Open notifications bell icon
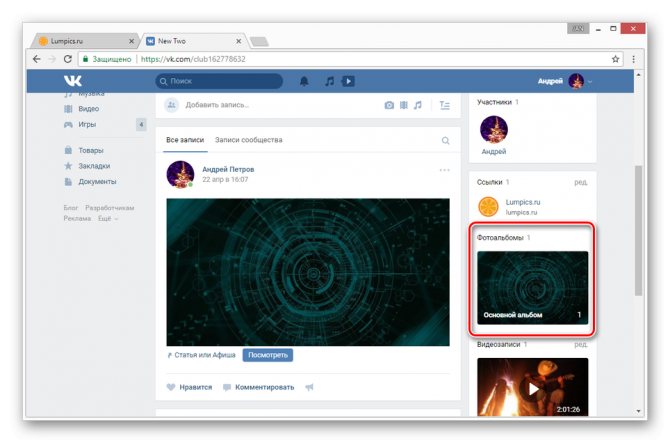 tap(304, 81)
